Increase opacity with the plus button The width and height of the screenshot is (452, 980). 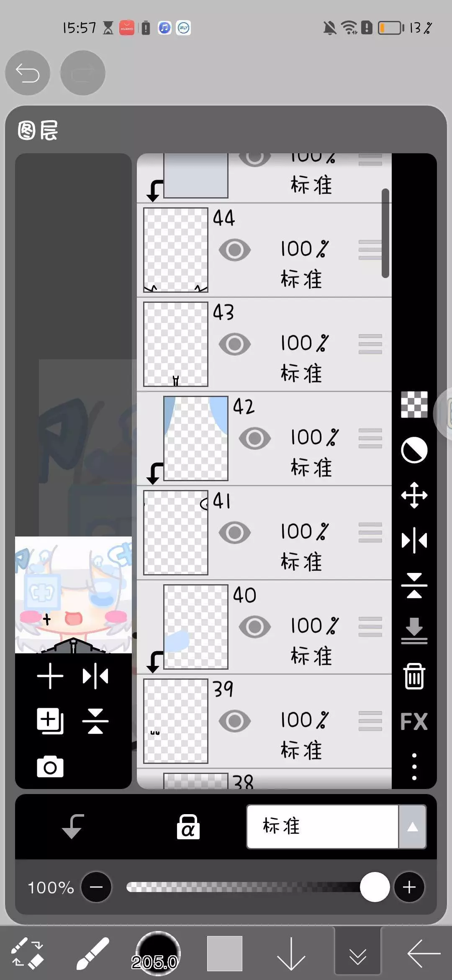point(409,887)
